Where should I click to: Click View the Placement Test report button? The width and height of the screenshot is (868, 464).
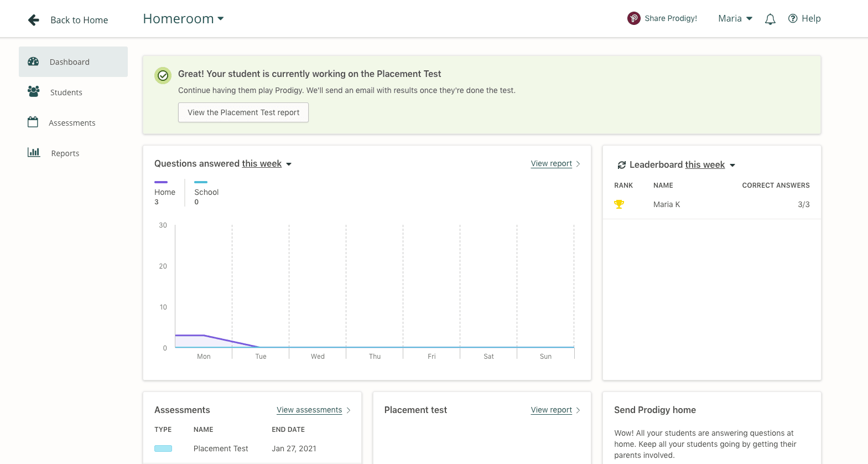point(243,112)
